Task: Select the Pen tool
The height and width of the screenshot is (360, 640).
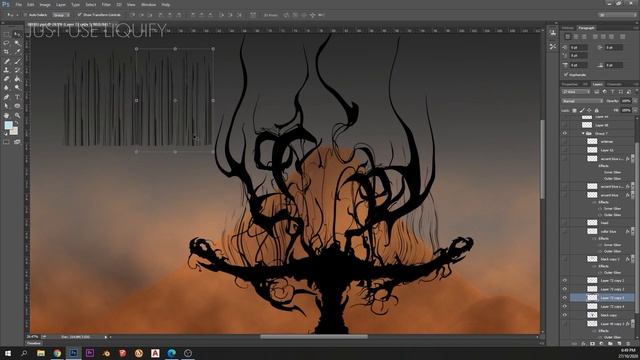Action: pos(7,97)
